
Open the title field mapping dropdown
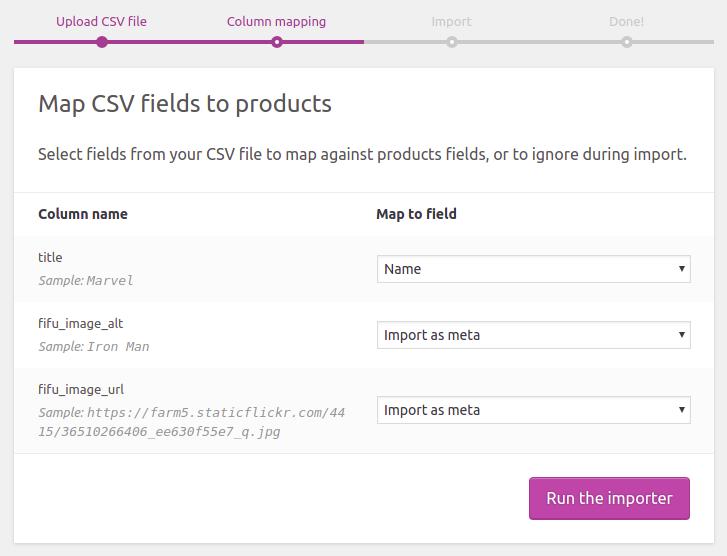pos(533,269)
